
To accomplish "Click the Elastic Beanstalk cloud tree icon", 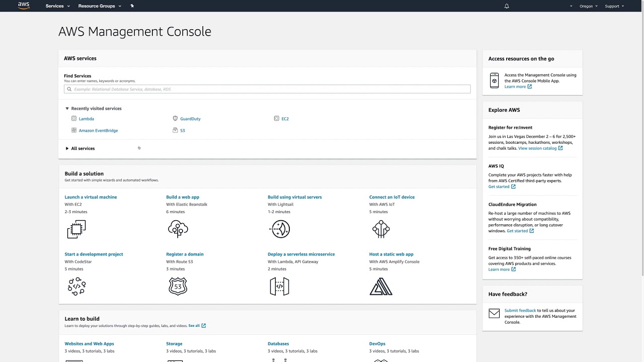I will coord(178,229).
